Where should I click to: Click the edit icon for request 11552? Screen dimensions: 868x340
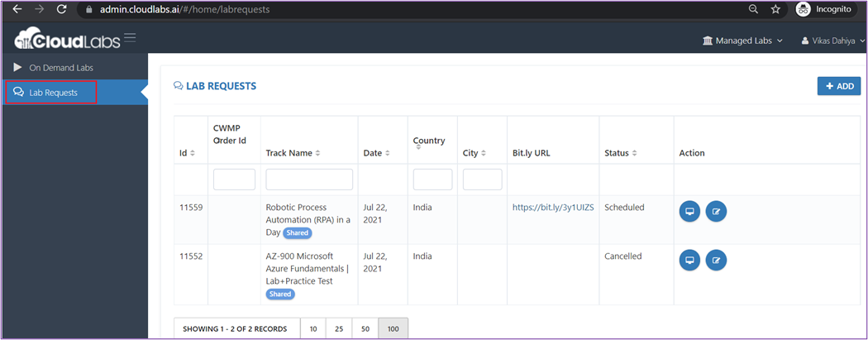click(717, 260)
